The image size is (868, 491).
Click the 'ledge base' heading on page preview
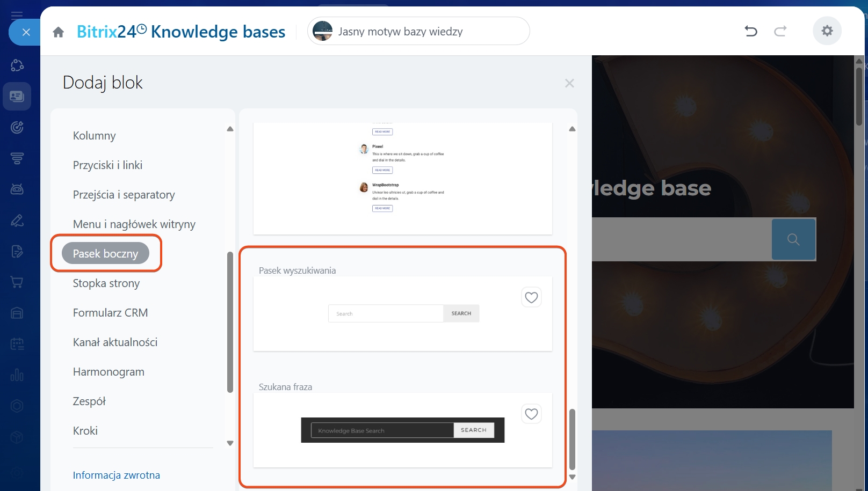[652, 188]
